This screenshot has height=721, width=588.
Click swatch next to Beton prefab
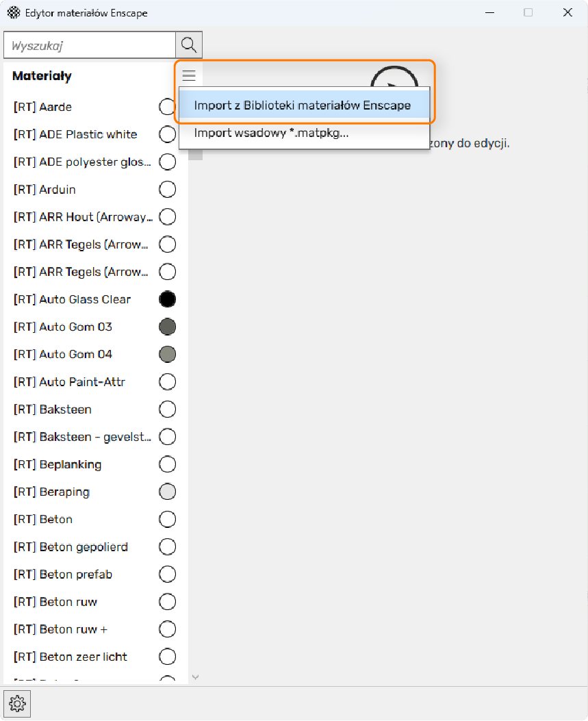click(167, 574)
